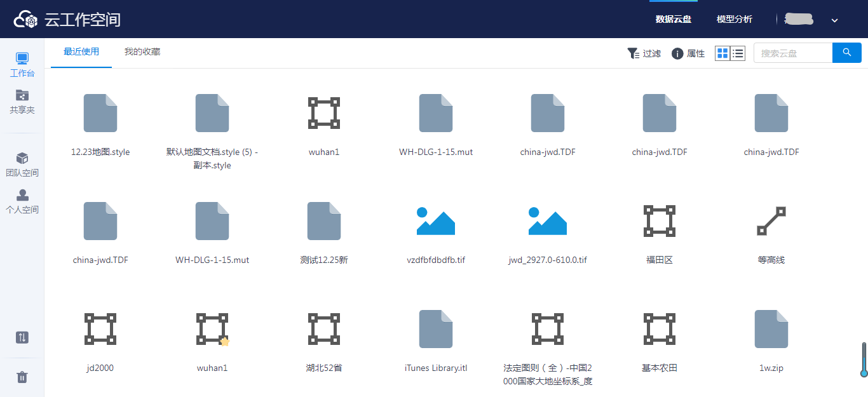The height and width of the screenshot is (397, 868).
Task: Open image jwd_2927.0-610.0.tif
Action: pos(548,221)
